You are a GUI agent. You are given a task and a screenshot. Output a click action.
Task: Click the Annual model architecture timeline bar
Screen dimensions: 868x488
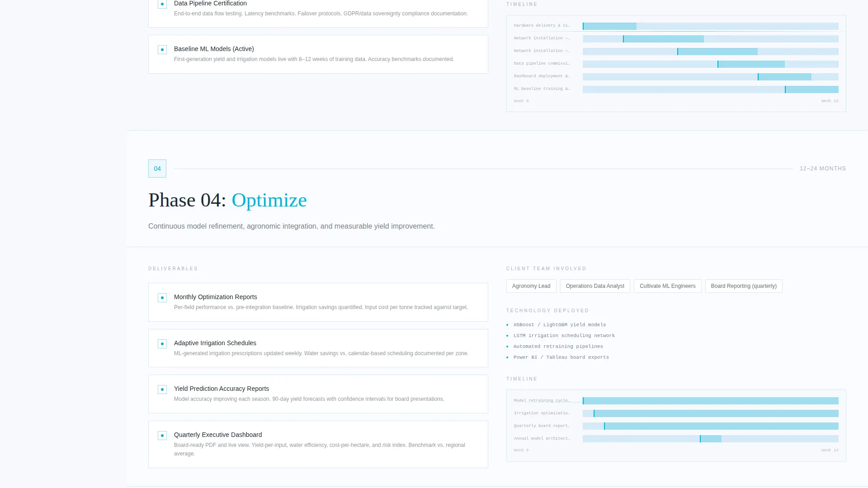coord(711,439)
